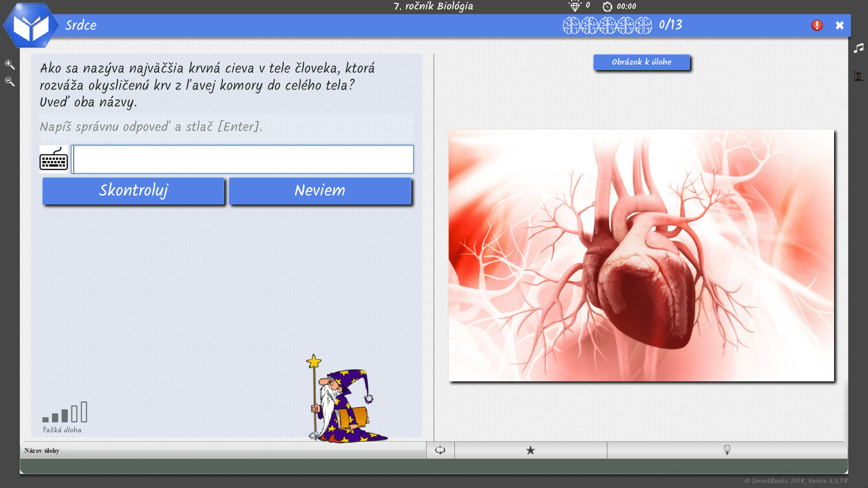Image resolution: width=868 pixels, height=488 pixels.
Task: Click into the answer text field
Action: tap(243, 159)
